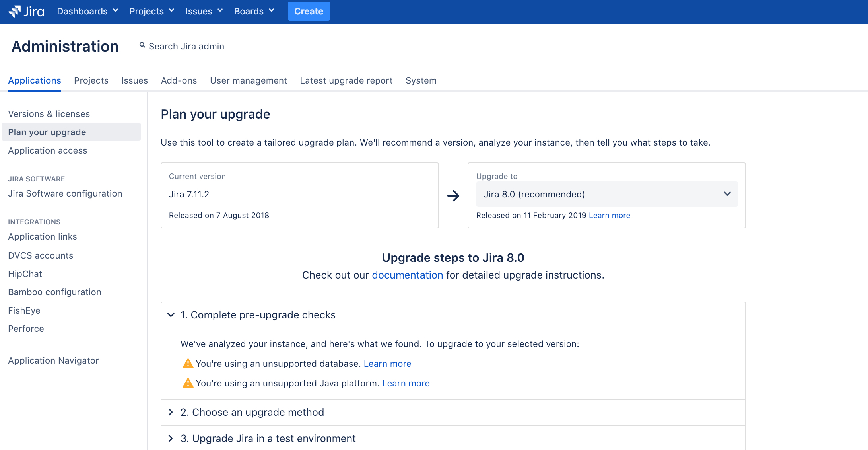Open the System tab

pos(421,81)
